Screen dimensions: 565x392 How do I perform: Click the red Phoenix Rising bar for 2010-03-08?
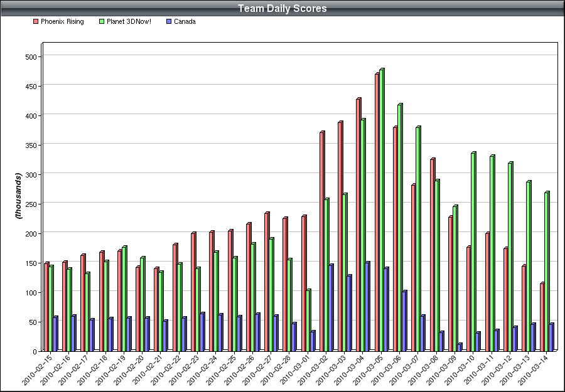(433, 255)
